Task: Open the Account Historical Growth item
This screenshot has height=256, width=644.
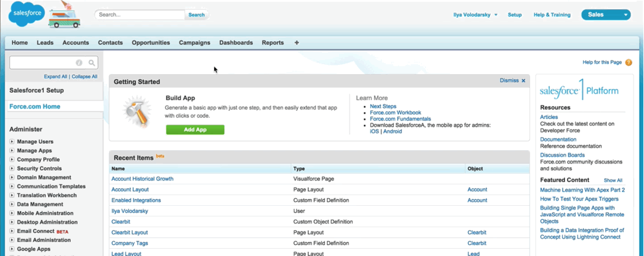Action: (x=143, y=179)
